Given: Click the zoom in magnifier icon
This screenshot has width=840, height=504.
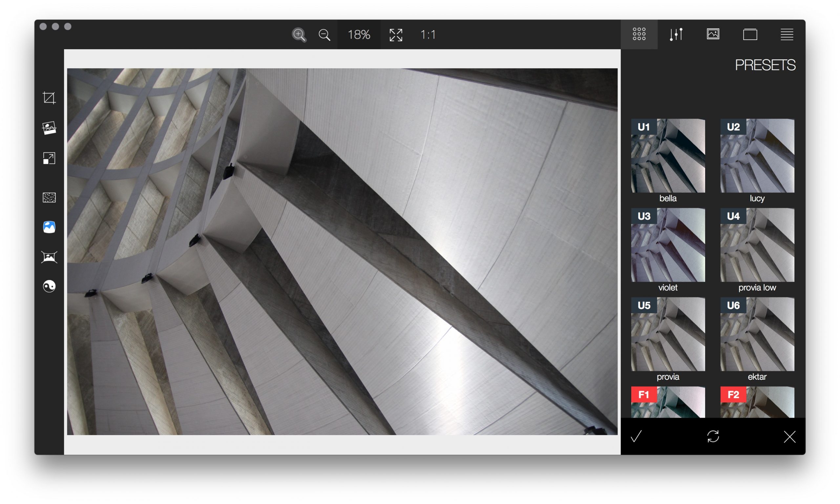Looking at the screenshot, I should click(x=299, y=35).
